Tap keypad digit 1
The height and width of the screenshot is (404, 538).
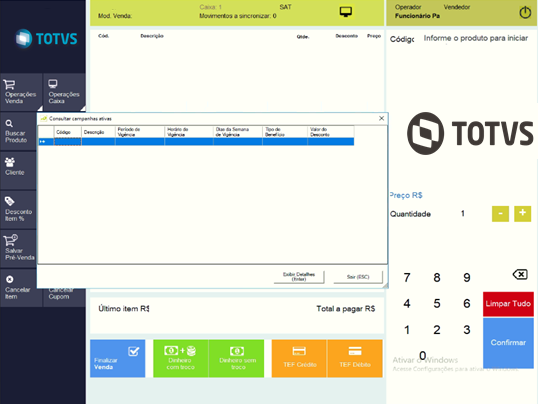click(407, 330)
